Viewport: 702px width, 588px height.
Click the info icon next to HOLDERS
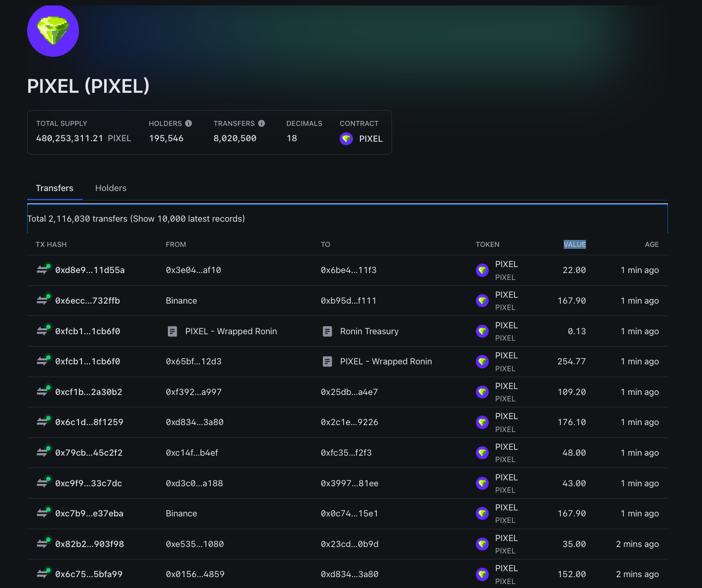click(x=189, y=123)
